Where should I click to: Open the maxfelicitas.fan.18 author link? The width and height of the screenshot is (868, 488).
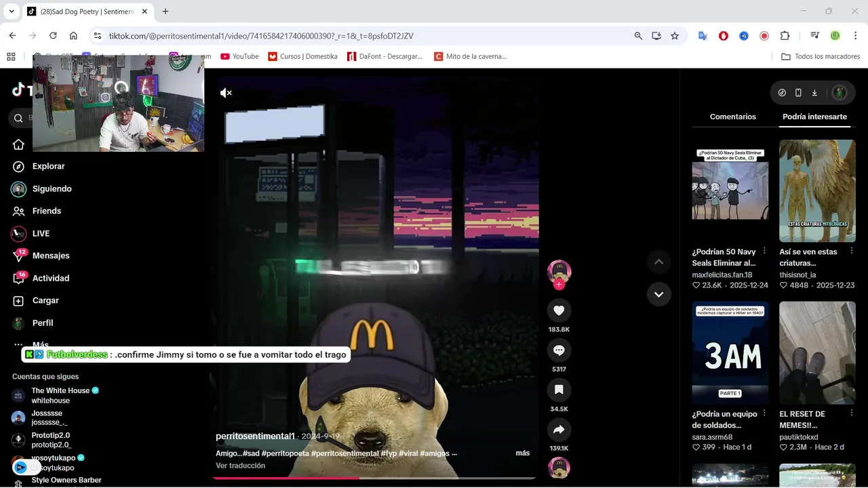[x=722, y=275]
